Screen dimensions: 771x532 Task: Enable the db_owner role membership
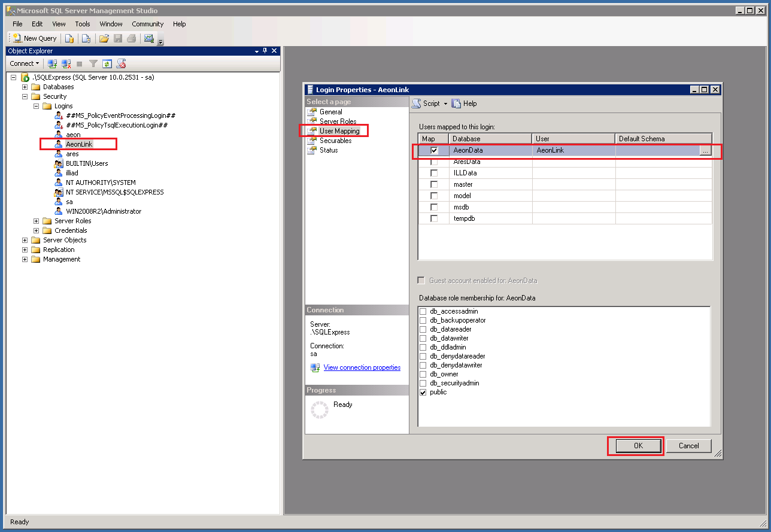tap(423, 374)
